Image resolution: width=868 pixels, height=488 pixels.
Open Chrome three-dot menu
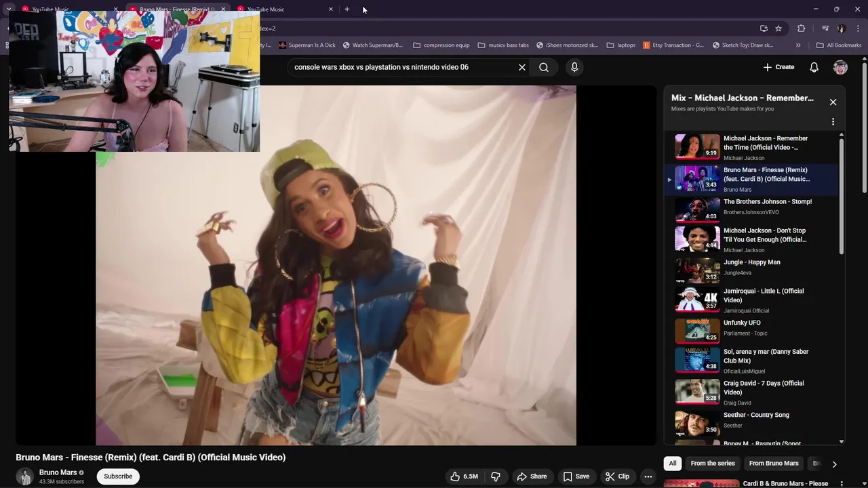point(859,28)
